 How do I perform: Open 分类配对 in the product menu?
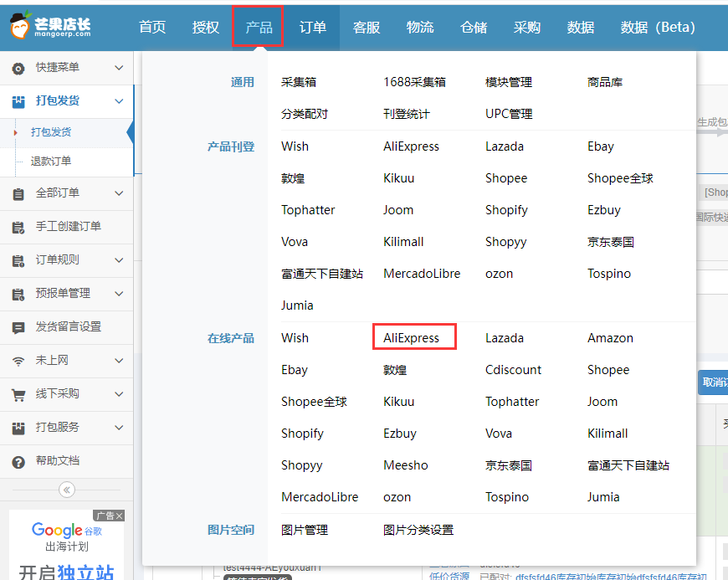305,114
